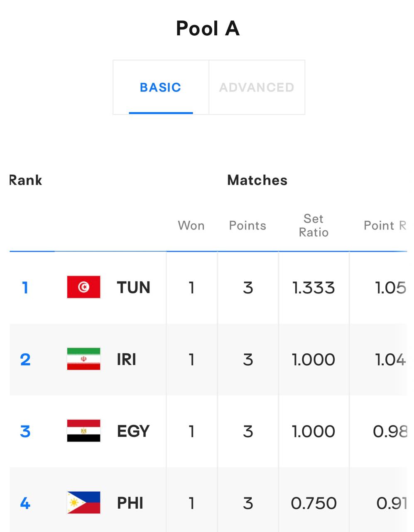Open the EGY team link
414x532 pixels.
coord(133,431)
